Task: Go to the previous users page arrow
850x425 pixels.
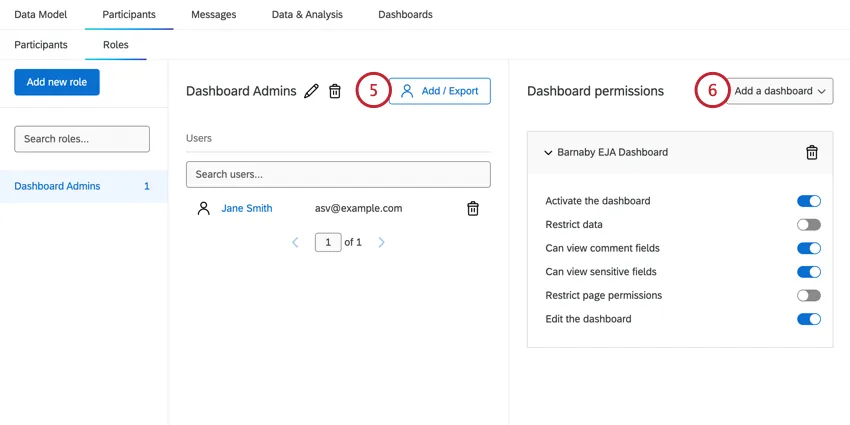Action: 295,242
